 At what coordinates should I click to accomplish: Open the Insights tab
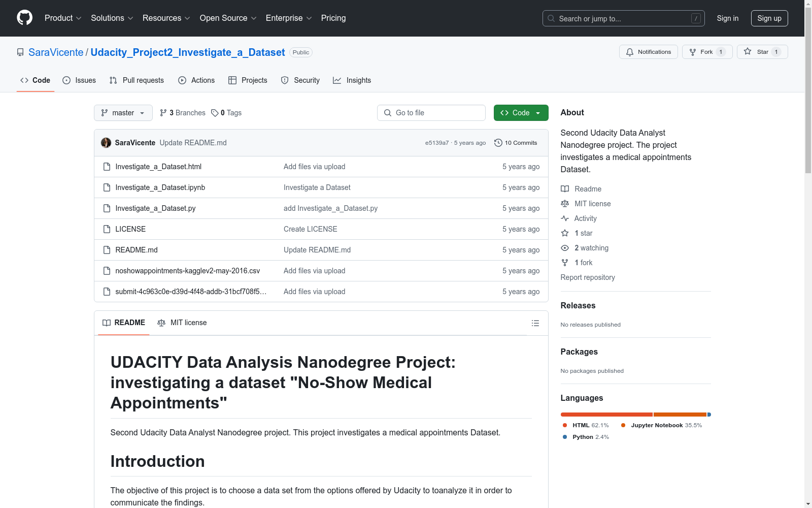pyautogui.click(x=352, y=80)
